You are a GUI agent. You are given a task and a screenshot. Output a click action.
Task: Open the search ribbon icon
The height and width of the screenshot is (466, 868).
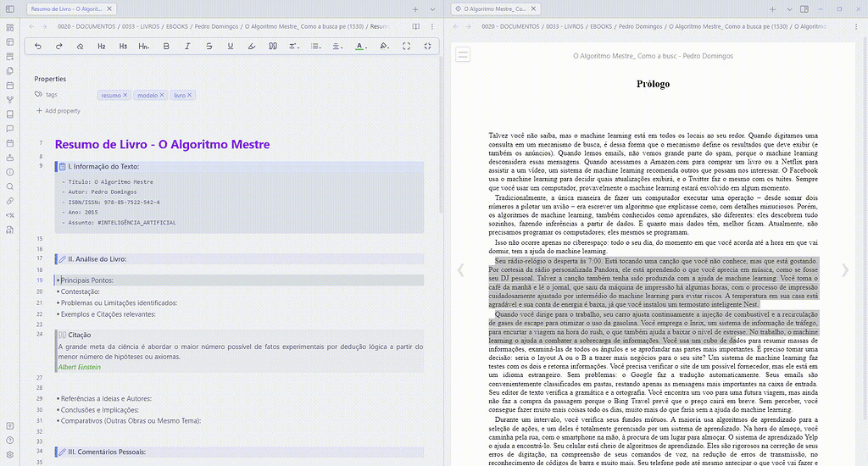pyautogui.click(x=10, y=186)
